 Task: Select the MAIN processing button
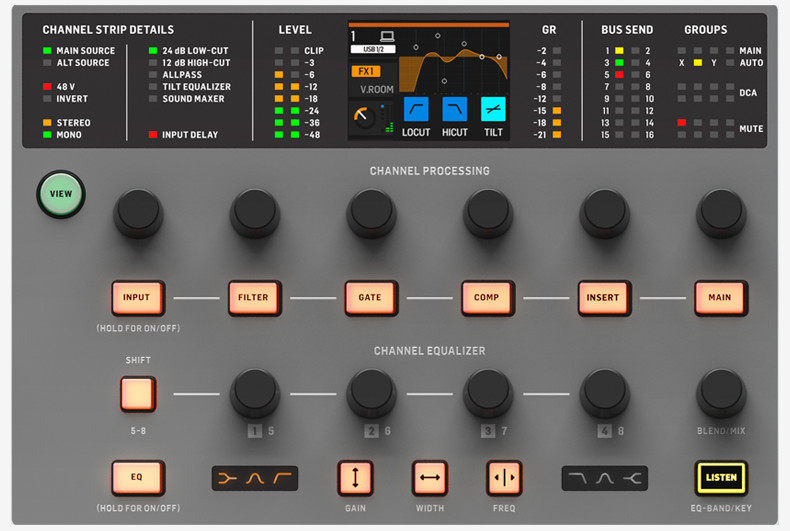[720, 298]
